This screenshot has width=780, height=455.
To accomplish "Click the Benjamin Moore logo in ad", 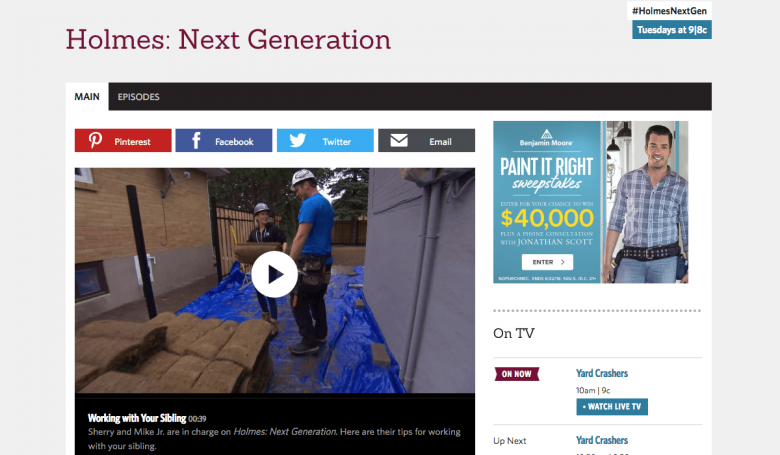I will (x=546, y=138).
